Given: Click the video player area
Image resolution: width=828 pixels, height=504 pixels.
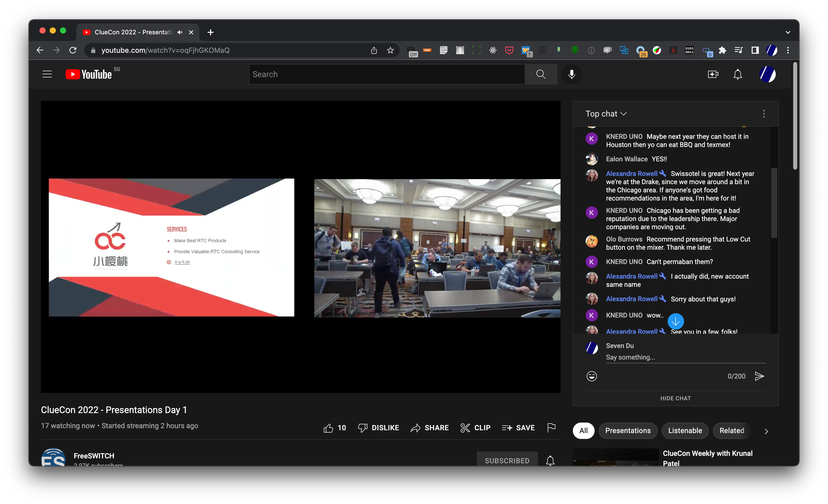Looking at the screenshot, I should (x=301, y=247).
